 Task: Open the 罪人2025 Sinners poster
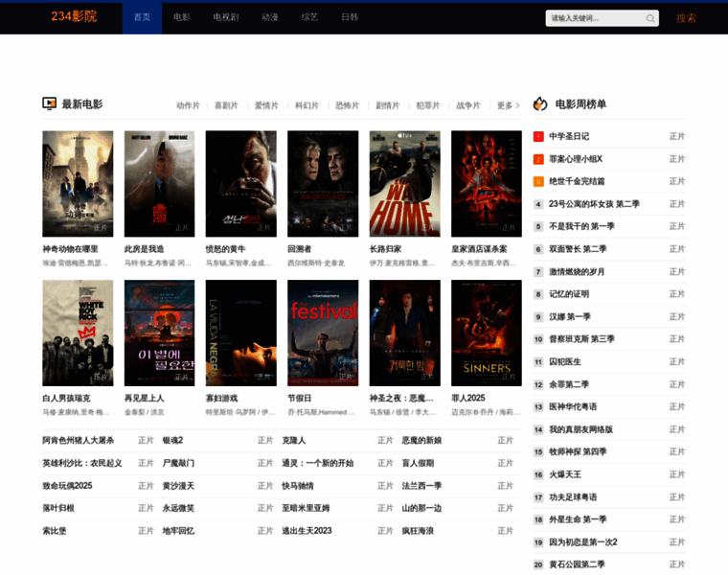pos(487,333)
